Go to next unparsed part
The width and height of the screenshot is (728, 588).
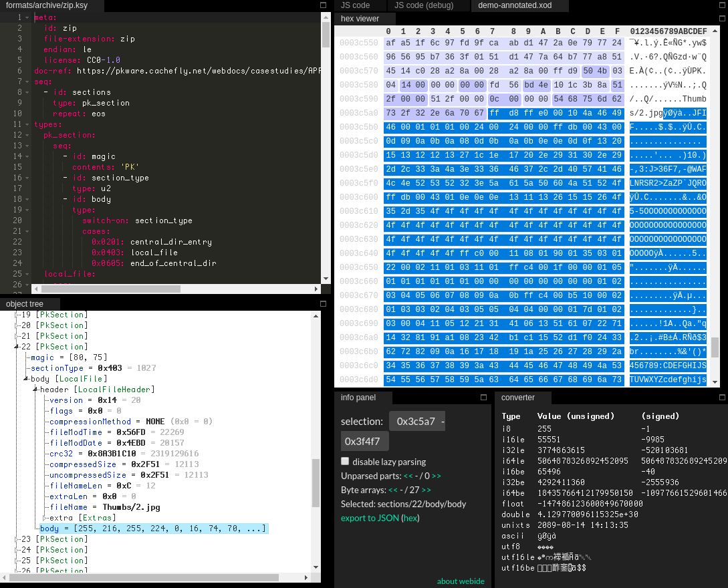(437, 476)
